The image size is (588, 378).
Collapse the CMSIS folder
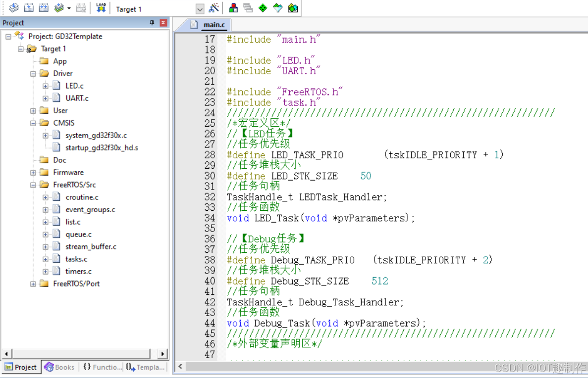33,123
